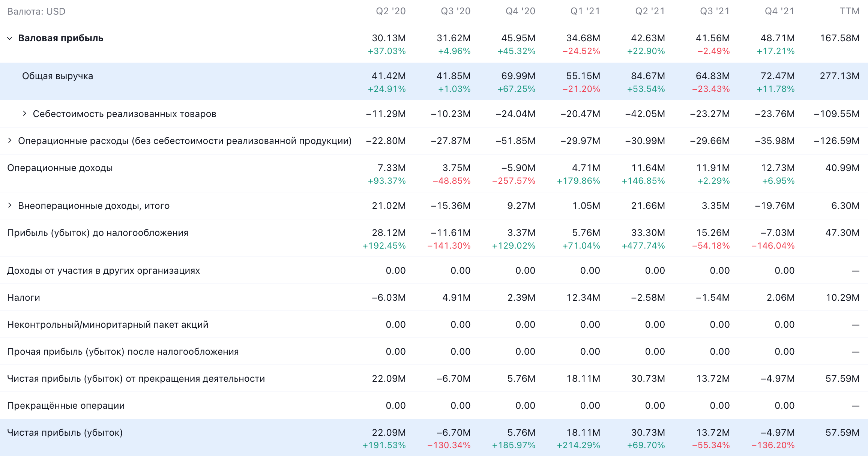Click the Прекращённые операции row label

66,406
